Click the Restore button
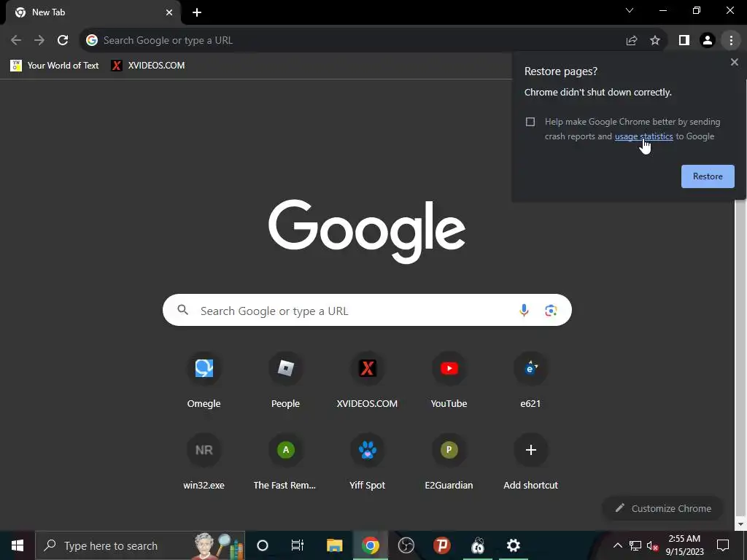Image resolution: width=747 pixels, height=560 pixels. 708,176
